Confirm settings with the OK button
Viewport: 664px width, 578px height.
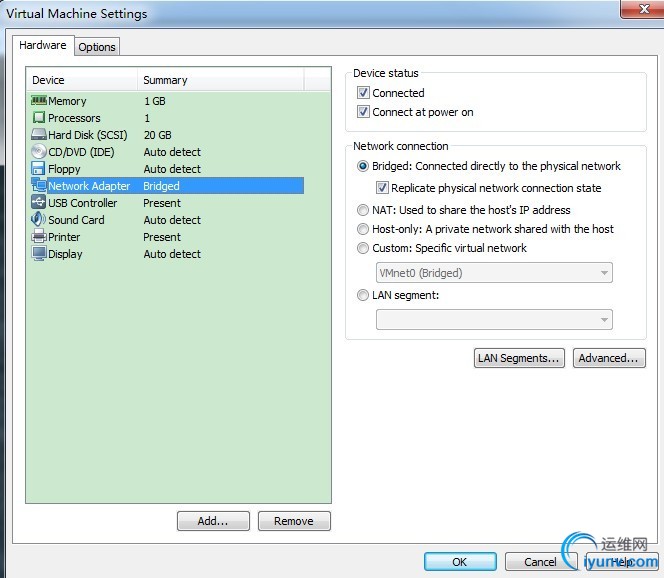pyautogui.click(x=460, y=562)
